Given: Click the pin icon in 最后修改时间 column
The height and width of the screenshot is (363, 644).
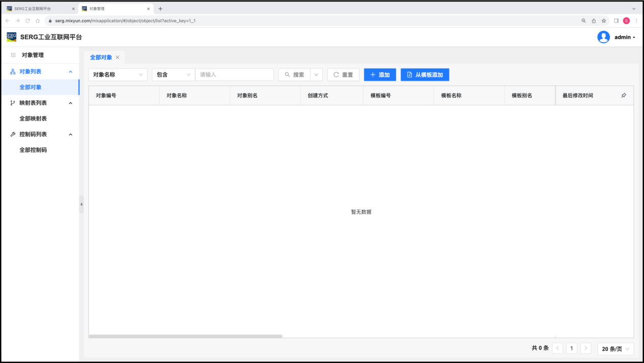Looking at the screenshot, I should pyautogui.click(x=624, y=95).
